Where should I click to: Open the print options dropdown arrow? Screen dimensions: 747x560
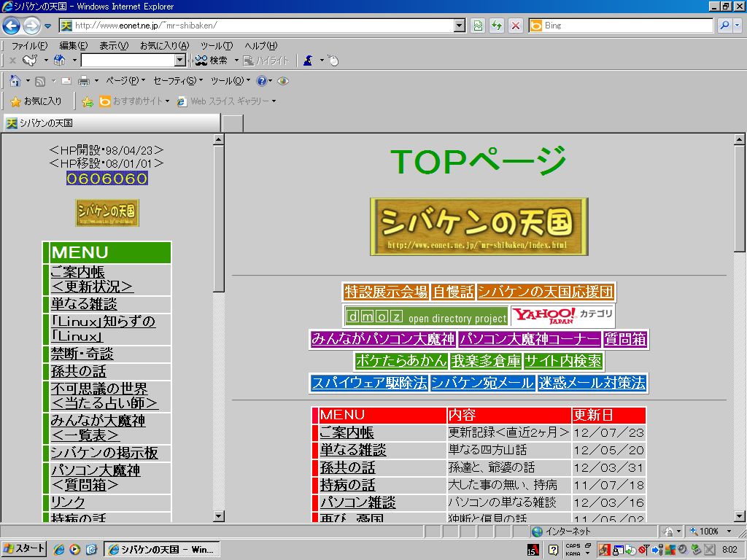96,81
